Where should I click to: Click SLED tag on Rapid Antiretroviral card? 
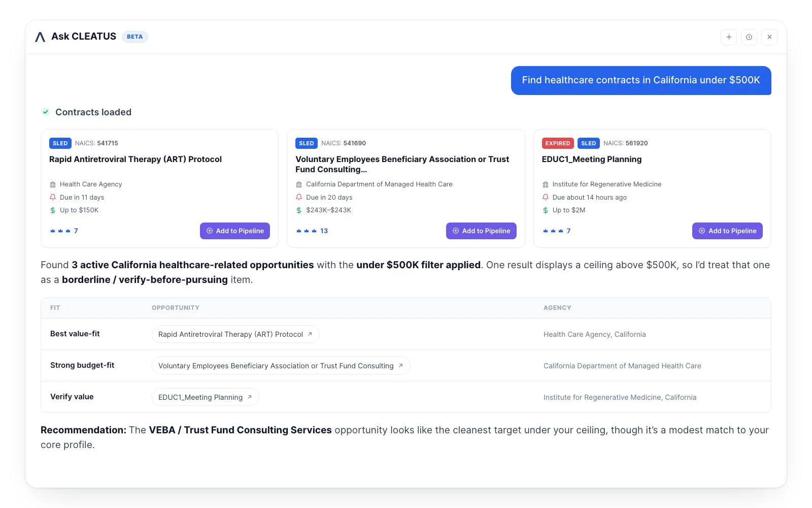click(60, 143)
